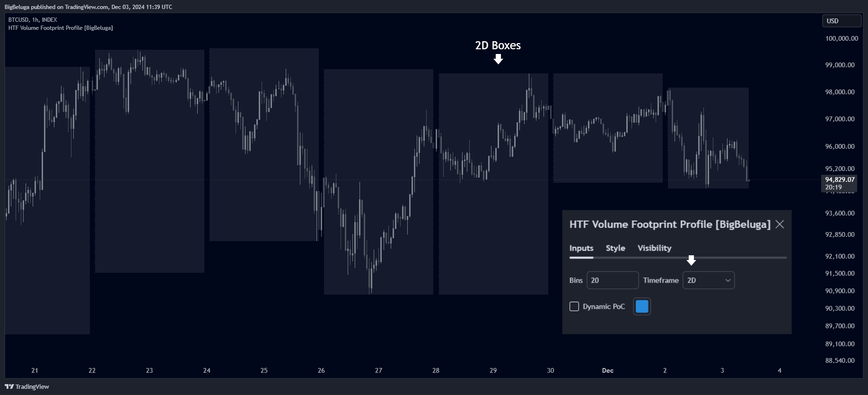
Task: Switch to the Visibility tab
Action: 654,248
